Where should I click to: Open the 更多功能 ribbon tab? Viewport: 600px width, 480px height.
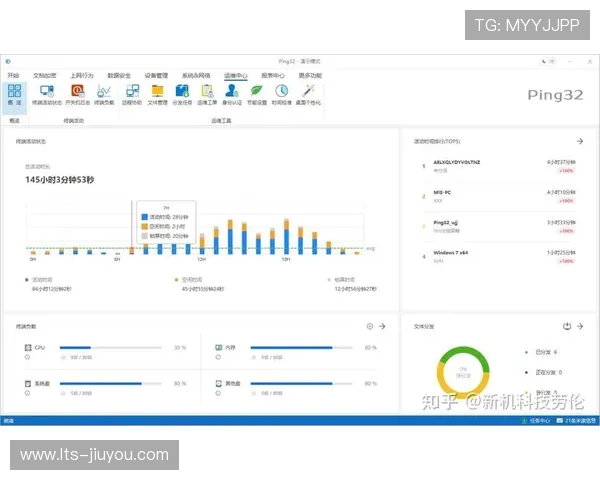click(x=309, y=75)
